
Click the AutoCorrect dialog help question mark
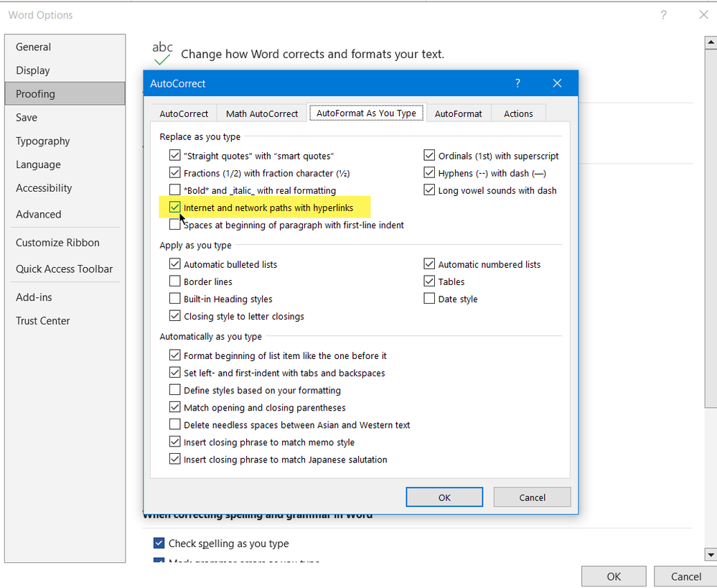tap(517, 83)
